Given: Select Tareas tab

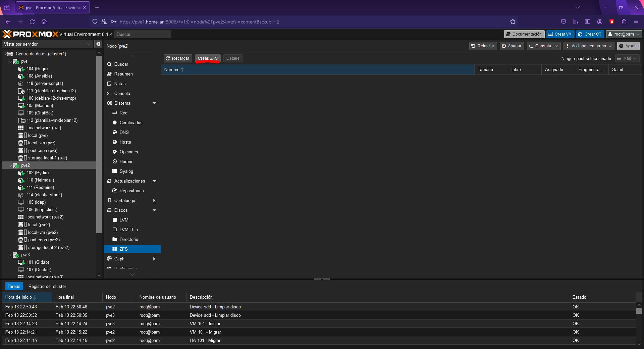Looking at the screenshot, I should [14, 286].
